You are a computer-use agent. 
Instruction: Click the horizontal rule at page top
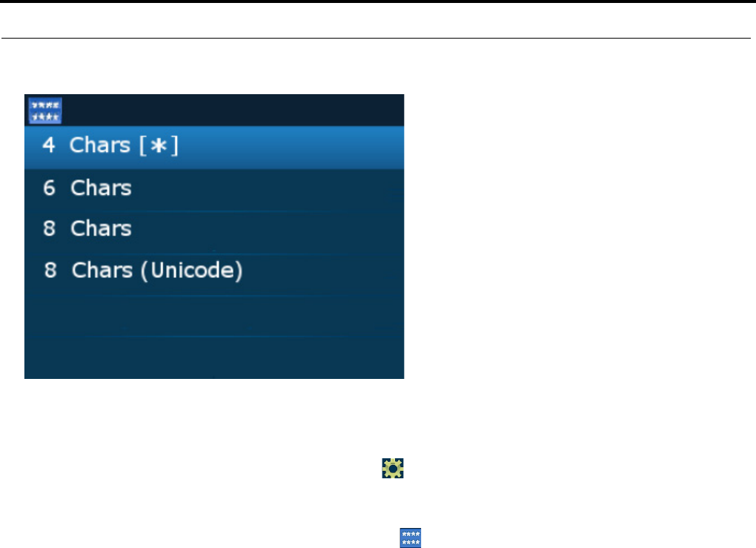376,38
